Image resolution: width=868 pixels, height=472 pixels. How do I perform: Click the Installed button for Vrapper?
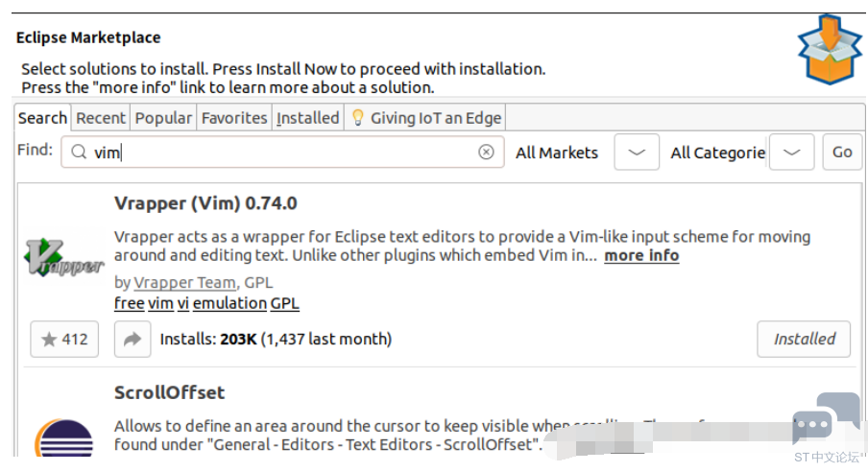click(x=804, y=340)
